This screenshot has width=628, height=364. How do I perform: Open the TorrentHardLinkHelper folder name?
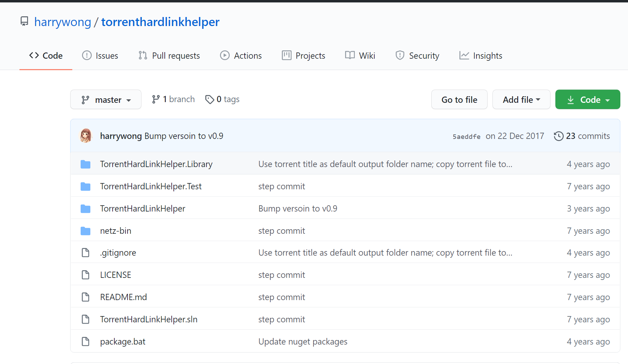click(x=142, y=209)
